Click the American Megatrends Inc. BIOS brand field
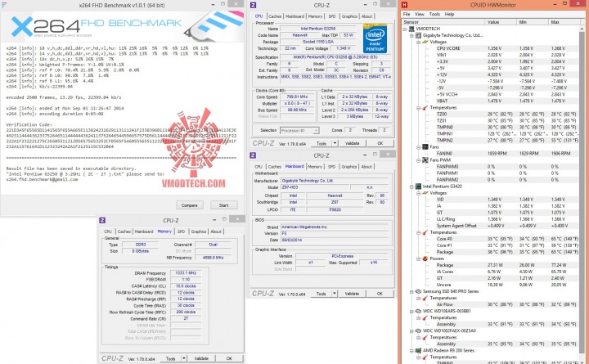This screenshot has height=364, width=589. [x=334, y=227]
